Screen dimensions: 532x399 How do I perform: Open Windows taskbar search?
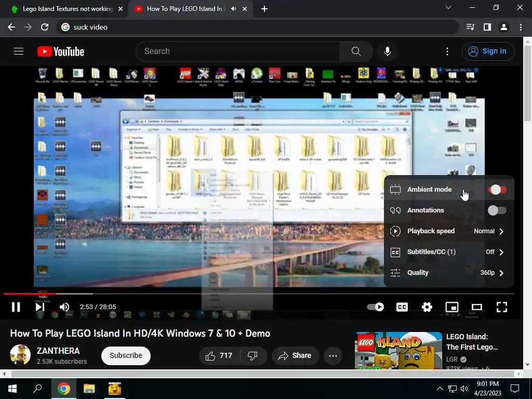(37, 389)
